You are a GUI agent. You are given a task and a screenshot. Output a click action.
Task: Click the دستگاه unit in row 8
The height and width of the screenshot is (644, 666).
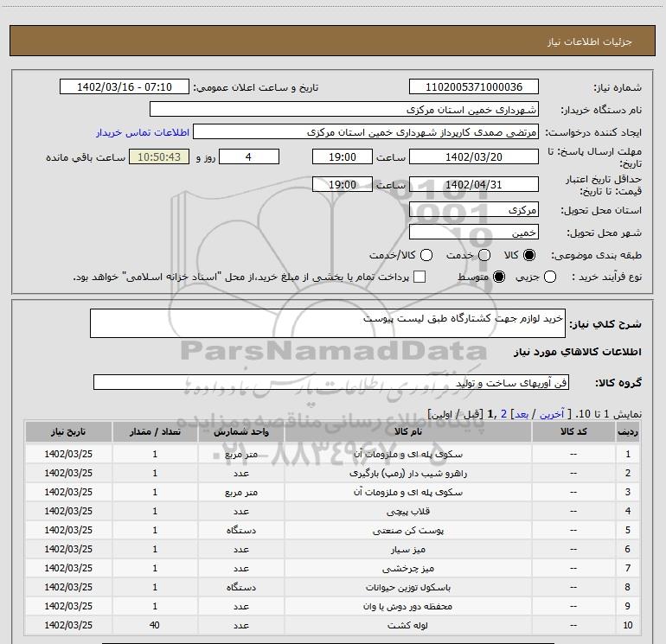(x=240, y=587)
